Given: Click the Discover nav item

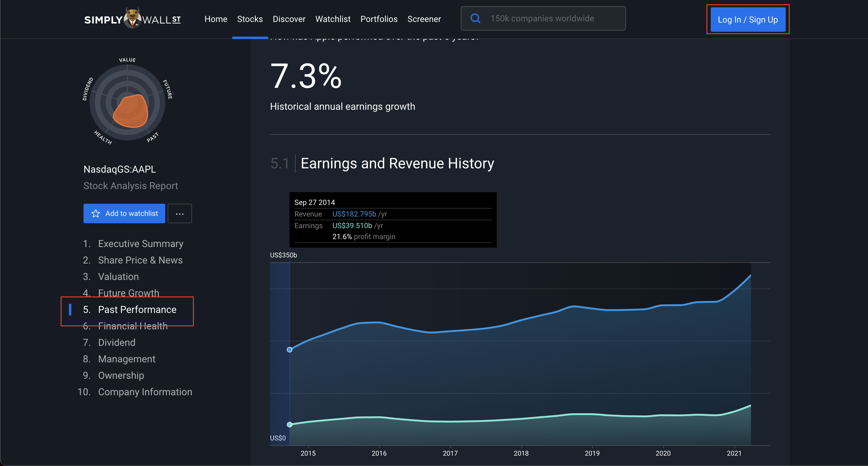Looking at the screenshot, I should 289,19.
